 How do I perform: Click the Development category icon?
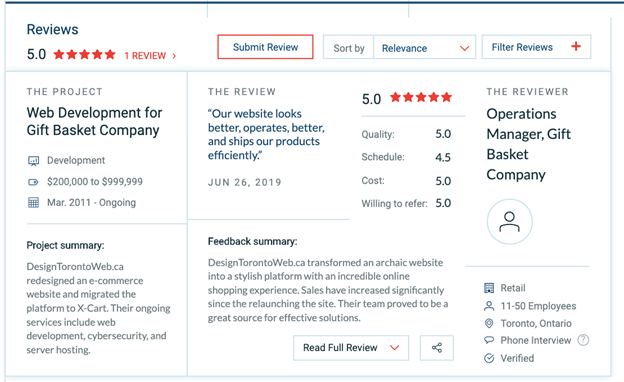[x=33, y=161]
